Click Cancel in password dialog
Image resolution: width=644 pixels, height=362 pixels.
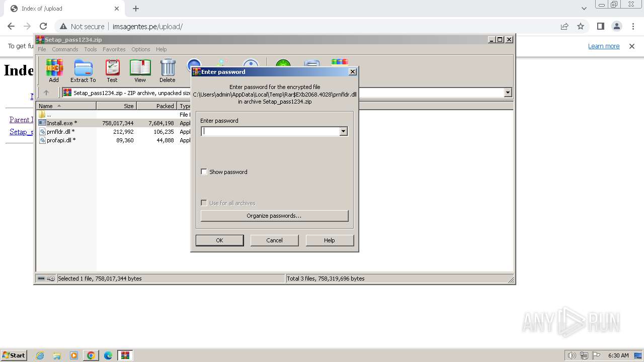tap(274, 240)
